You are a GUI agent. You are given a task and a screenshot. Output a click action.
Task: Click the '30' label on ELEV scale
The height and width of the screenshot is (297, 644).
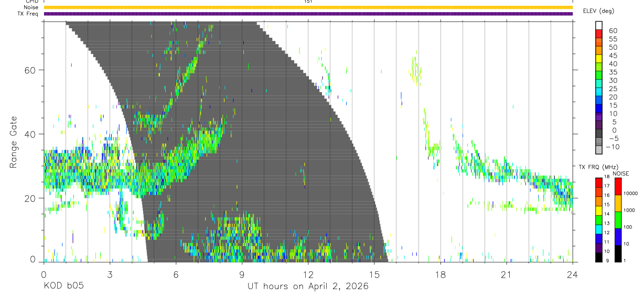pyautogui.click(x=613, y=80)
